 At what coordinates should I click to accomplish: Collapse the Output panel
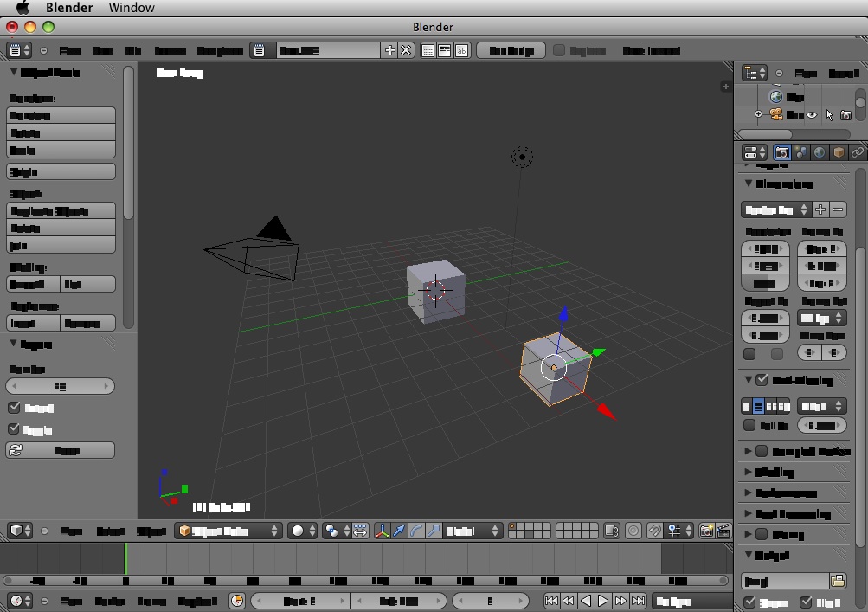tap(749, 554)
